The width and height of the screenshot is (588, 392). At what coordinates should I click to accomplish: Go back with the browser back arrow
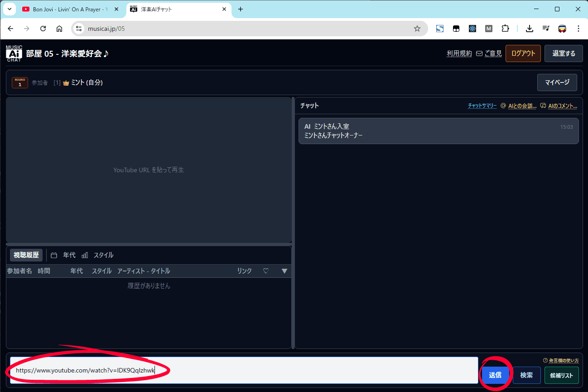coord(11,29)
